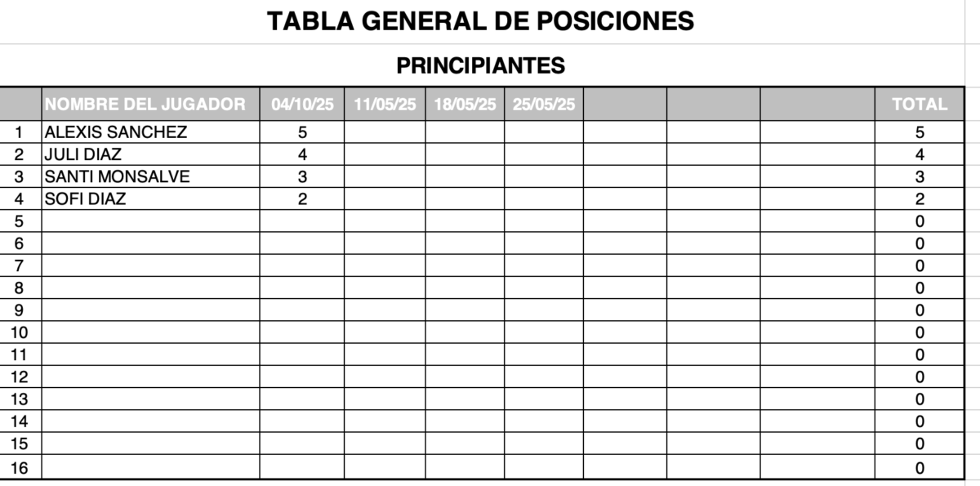
Task: Select the 04/10/25 date column header
Action: pos(302,104)
